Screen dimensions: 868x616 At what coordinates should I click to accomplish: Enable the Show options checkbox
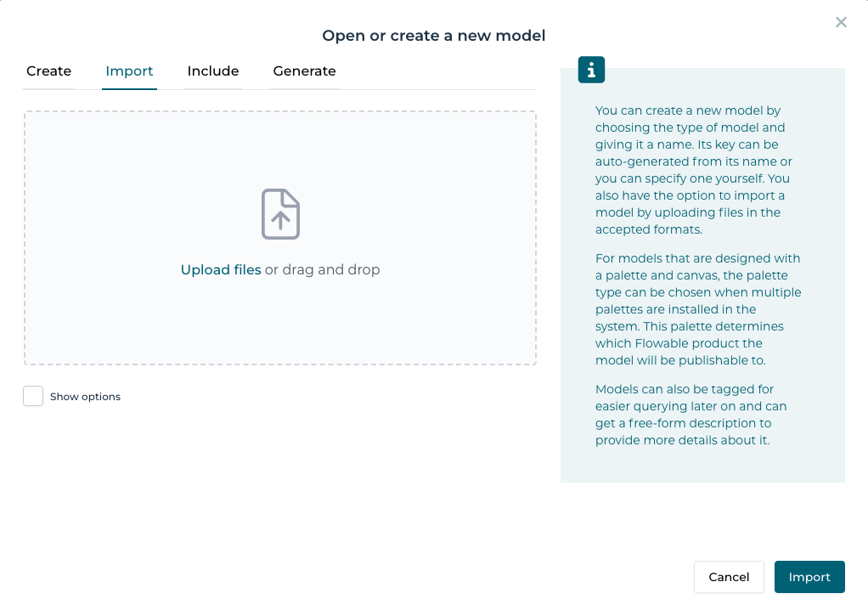coord(33,396)
